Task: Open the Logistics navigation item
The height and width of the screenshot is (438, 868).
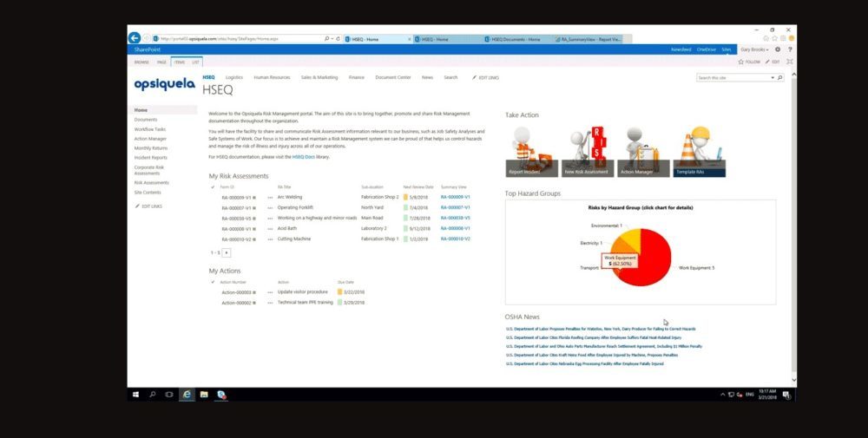Action: [234, 77]
